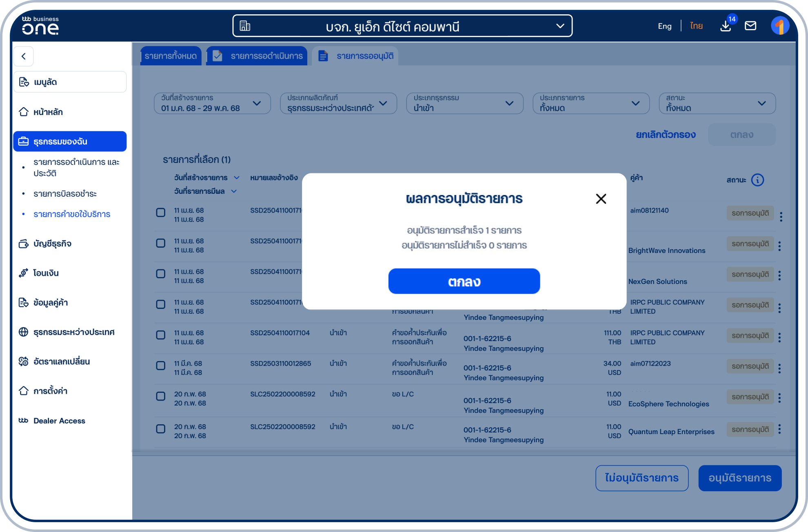The width and height of the screenshot is (808, 532).
Task: Select checkbox for SSD2503110012865 row
Action: (161, 366)
